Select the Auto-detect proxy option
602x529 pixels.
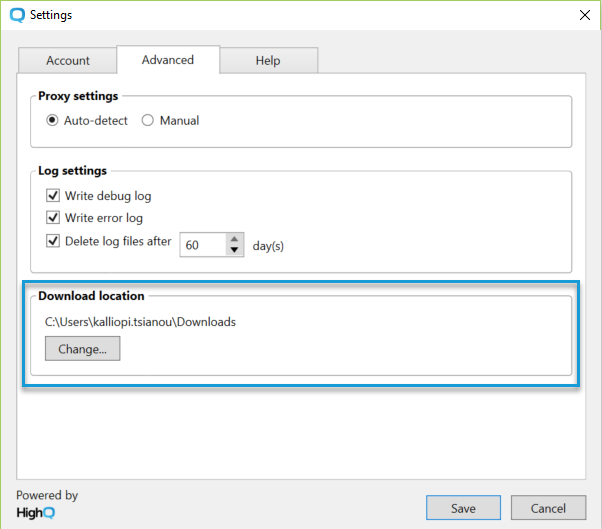point(53,121)
